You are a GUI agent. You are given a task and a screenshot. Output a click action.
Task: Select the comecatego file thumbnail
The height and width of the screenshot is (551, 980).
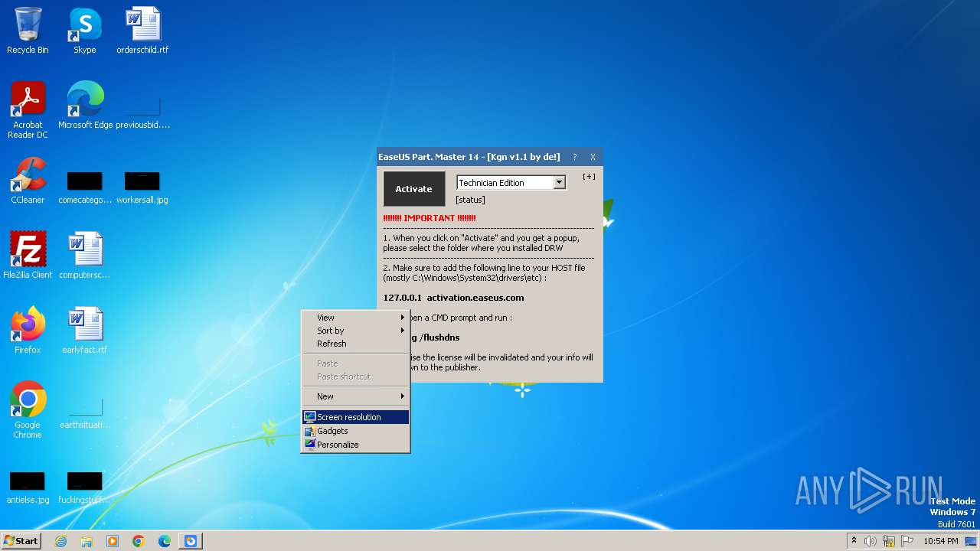point(85,187)
